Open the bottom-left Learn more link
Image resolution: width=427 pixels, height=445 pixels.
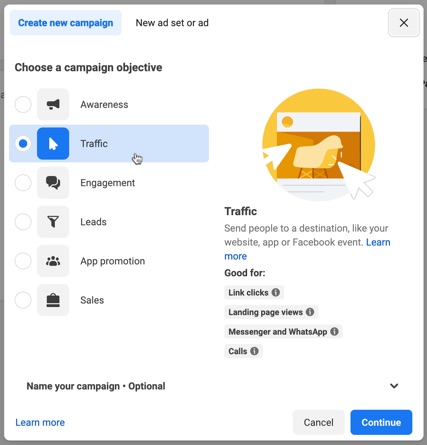click(x=40, y=422)
